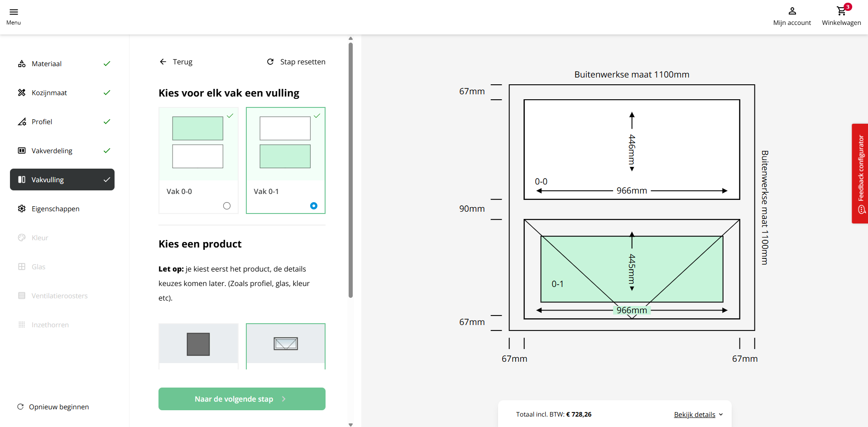Click the Stap resetten refresh icon

(270, 62)
